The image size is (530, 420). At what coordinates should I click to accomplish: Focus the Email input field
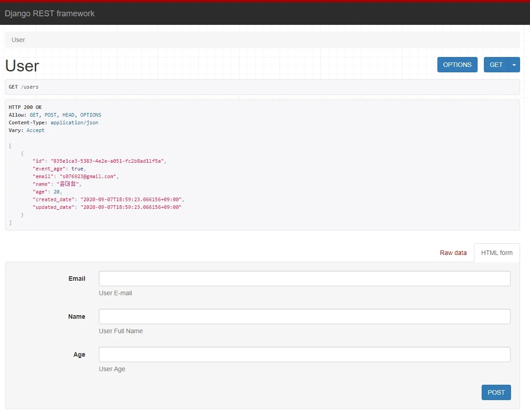coord(304,278)
